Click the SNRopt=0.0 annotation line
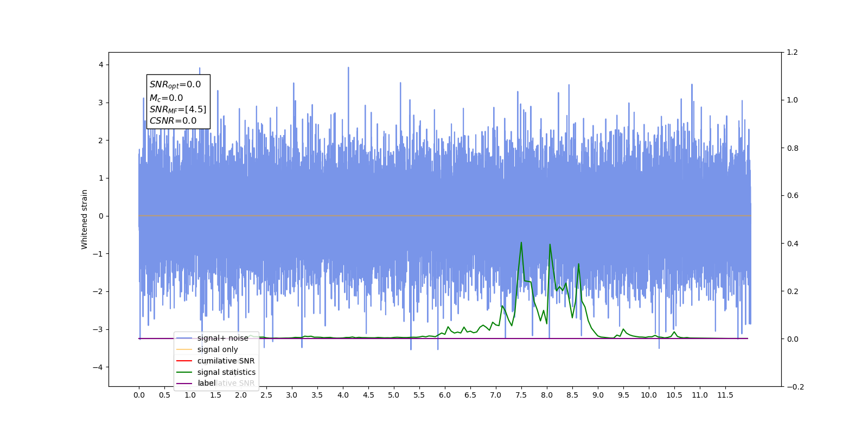868x434 pixels. click(175, 85)
